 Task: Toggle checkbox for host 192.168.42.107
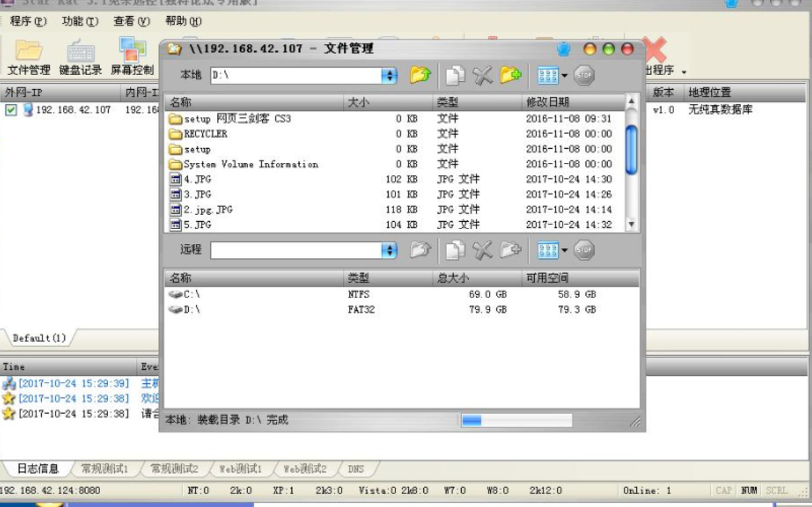[x=11, y=110]
